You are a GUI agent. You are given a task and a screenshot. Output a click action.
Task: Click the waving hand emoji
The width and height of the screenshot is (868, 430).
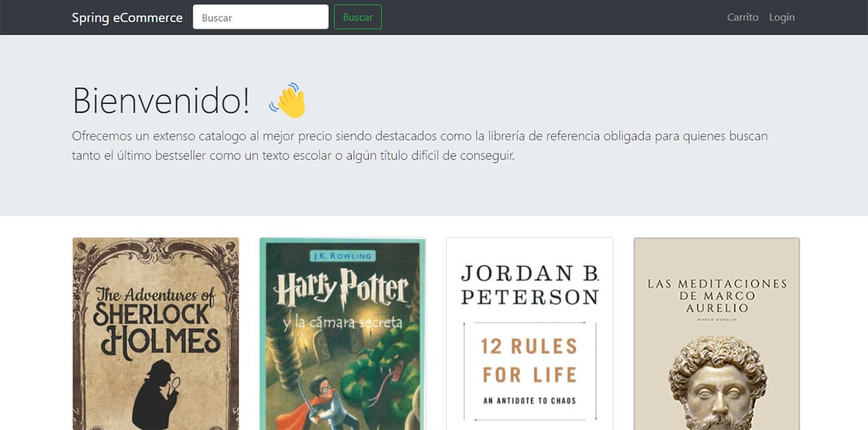point(288,100)
